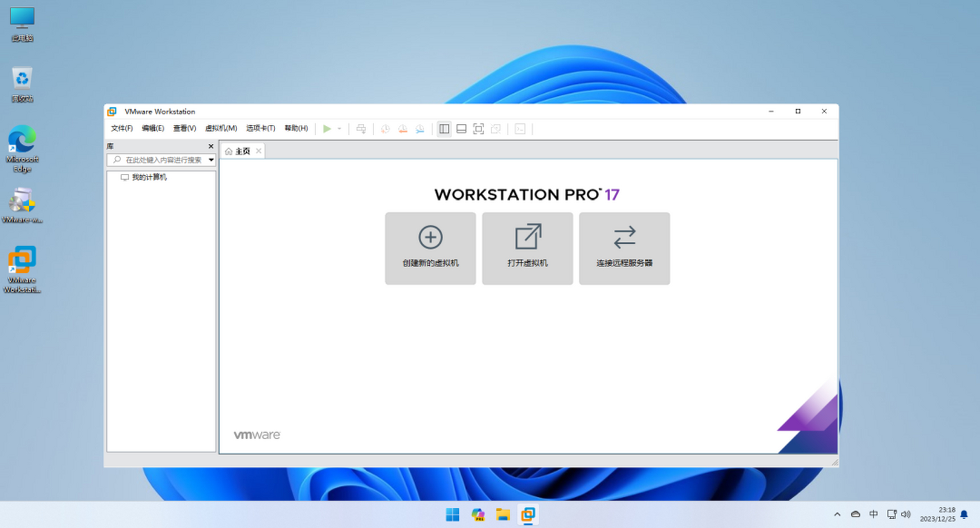The width and height of the screenshot is (980, 528).
Task: Power on the virtual machine with the green play icon
Action: pos(327,129)
